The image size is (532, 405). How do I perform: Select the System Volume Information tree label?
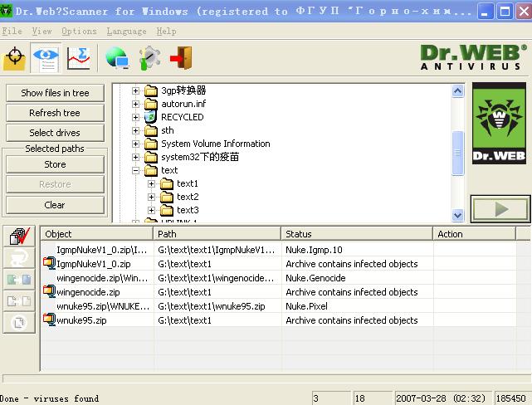[216, 144]
